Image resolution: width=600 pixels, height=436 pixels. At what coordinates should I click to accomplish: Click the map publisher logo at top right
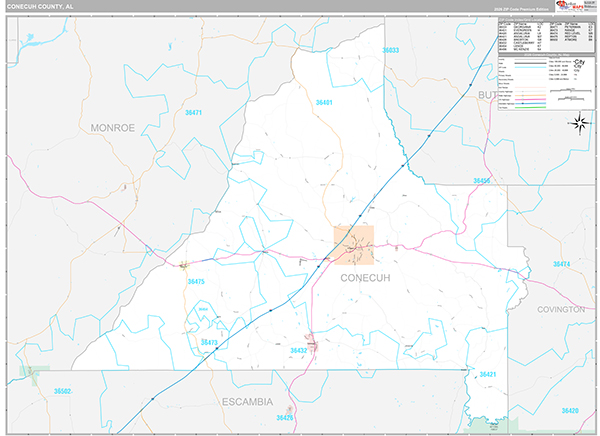click(x=574, y=6)
